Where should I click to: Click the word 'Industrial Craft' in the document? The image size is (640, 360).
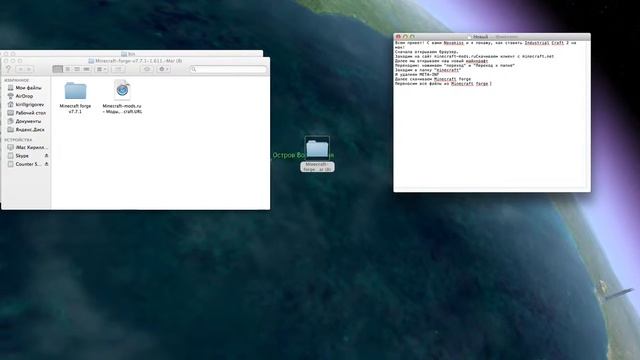(x=544, y=43)
